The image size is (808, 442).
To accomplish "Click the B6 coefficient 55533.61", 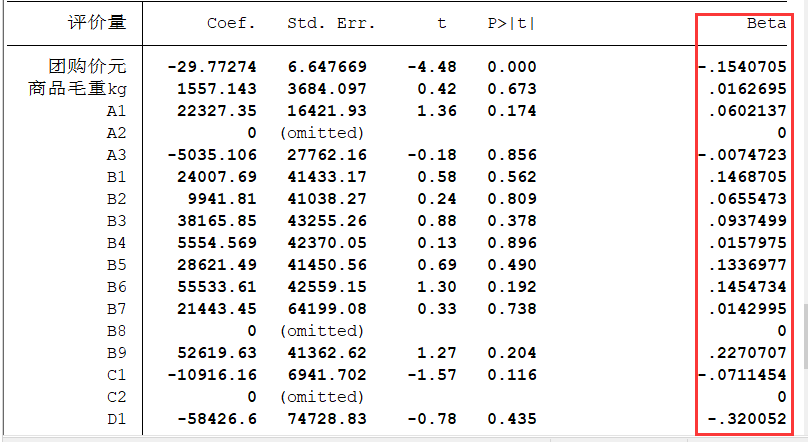I will [x=216, y=287].
